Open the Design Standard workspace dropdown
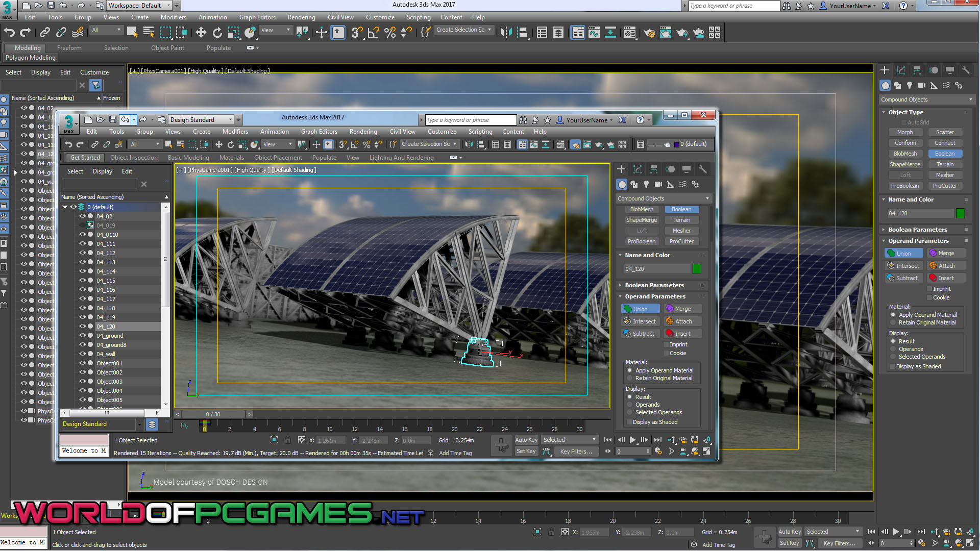The height and width of the screenshot is (551, 980). pos(201,120)
